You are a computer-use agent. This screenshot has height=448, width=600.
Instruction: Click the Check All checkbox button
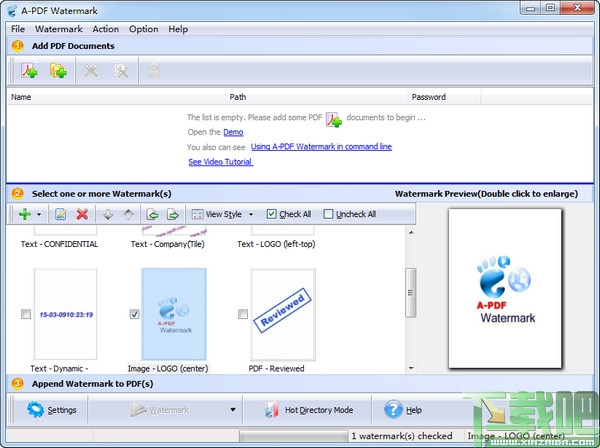click(289, 214)
